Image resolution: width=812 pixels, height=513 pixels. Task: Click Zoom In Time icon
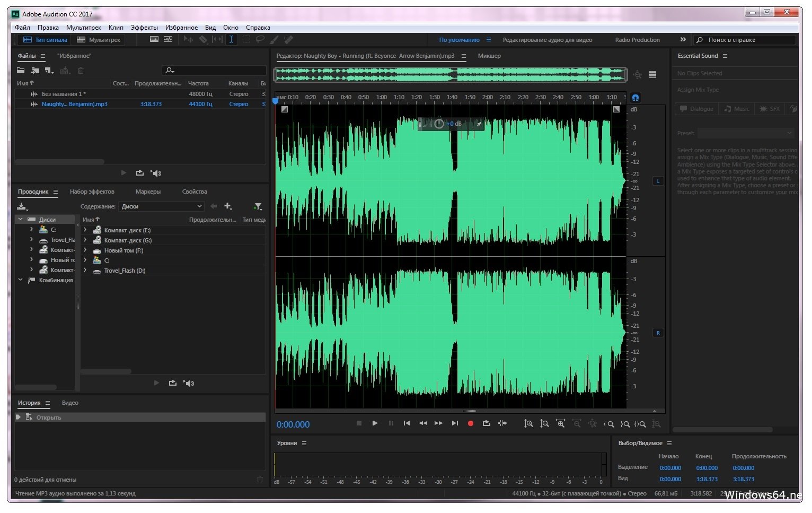(560, 423)
